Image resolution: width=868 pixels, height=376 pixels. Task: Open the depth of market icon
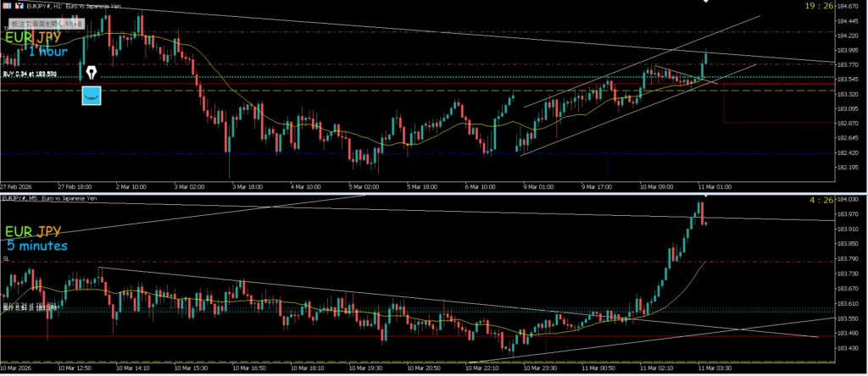click(x=19, y=4)
